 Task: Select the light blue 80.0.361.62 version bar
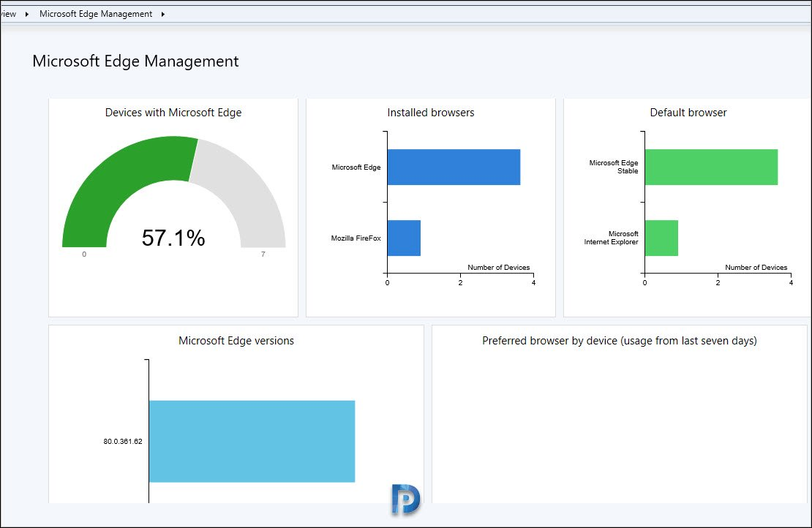[x=252, y=442]
